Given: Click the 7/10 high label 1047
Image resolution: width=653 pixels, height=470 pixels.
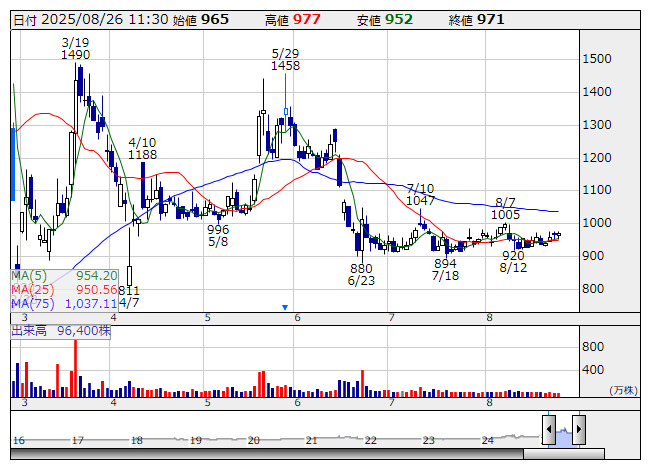Looking at the screenshot, I should coord(422,201).
